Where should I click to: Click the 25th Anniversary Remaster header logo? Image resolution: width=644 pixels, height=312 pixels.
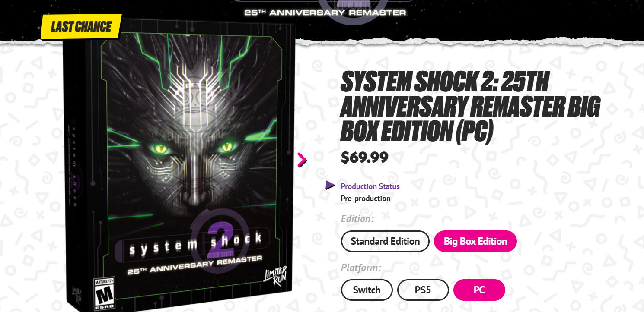pyautogui.click(x=325, y=12)
